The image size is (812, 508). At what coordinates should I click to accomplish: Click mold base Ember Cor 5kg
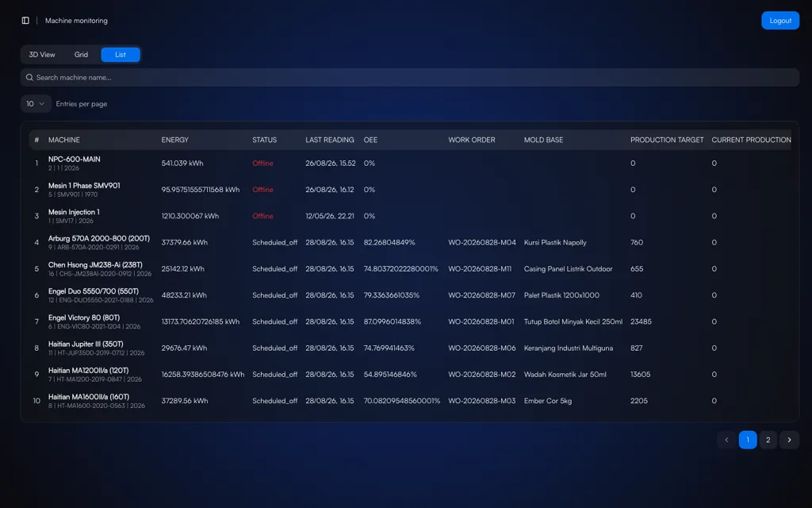tap(548, 401)
